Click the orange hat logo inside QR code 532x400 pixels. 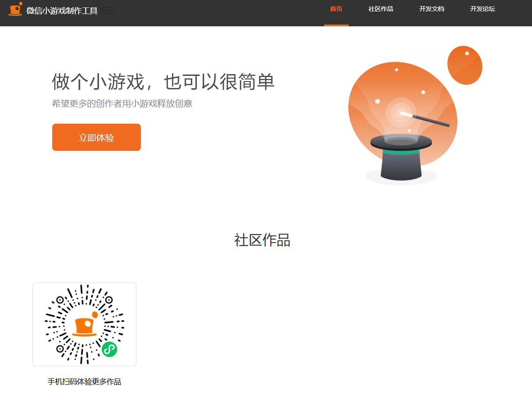tap(85, 325)
